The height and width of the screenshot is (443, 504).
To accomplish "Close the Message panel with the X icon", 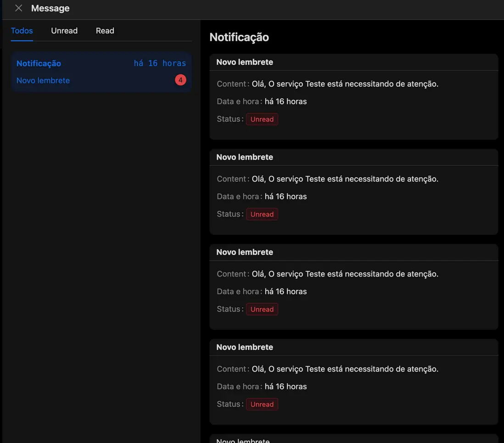I will (18, 8).
